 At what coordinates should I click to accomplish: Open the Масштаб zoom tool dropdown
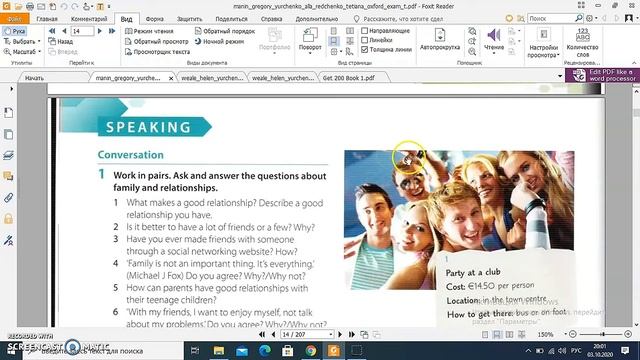[x=22, y=52]
